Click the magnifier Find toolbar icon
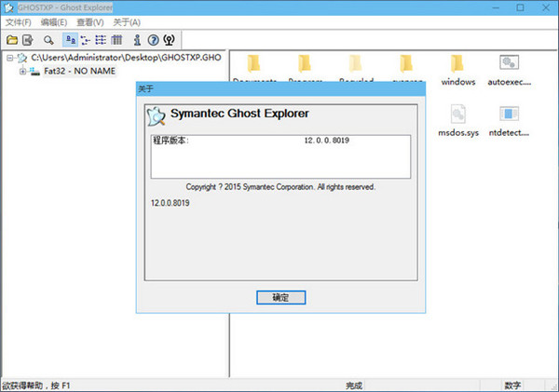Screen dimensions: 559x392 48,40
